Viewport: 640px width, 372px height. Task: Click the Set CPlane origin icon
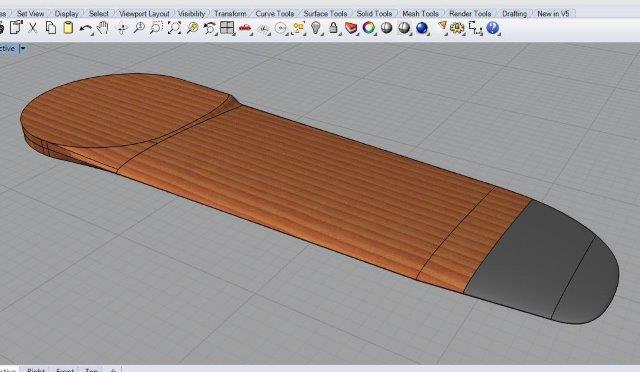click(x=264, y=29)
